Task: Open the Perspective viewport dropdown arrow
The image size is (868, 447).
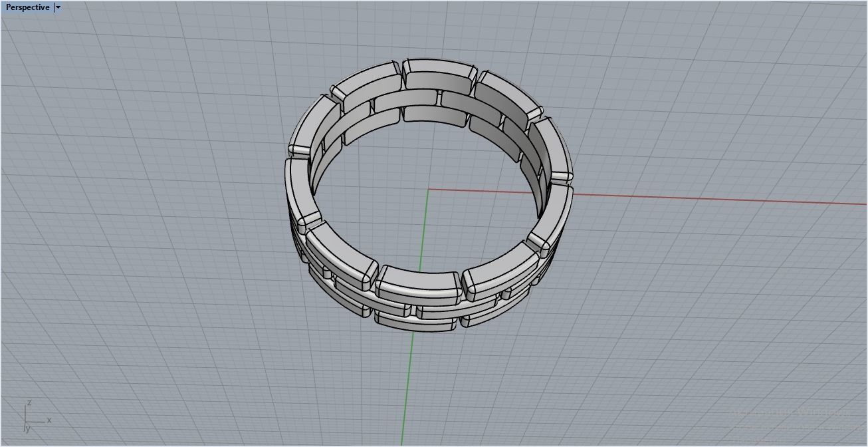Action: [58, 7]
